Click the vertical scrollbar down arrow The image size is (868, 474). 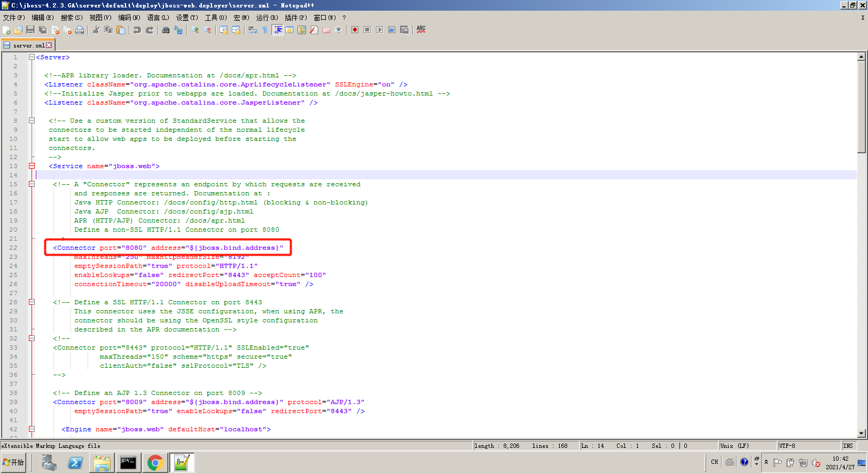pos(861,433)
